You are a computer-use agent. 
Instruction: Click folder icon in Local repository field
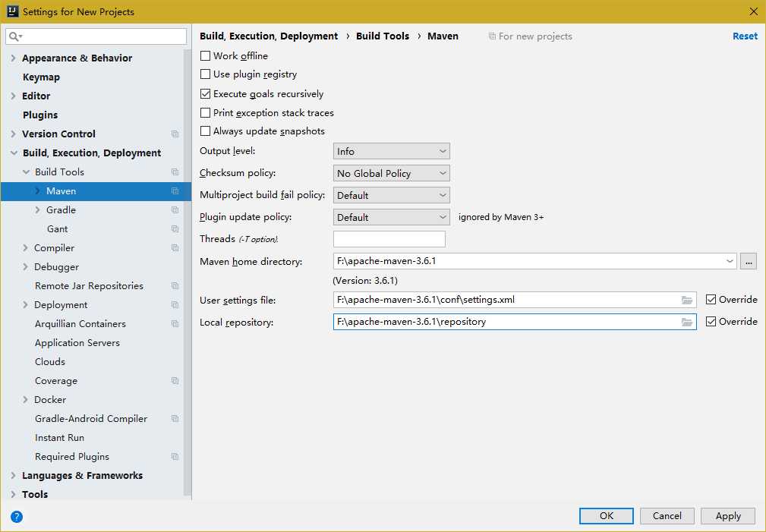pyautogui.click(x=687, y=322)
